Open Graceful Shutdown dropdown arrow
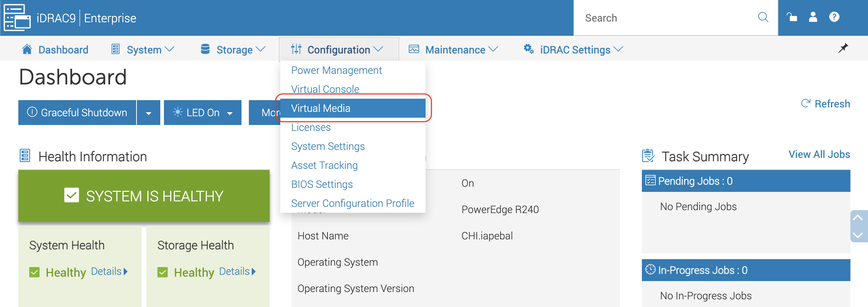Viewport: 868px width, 307px height. click(149, 113)
